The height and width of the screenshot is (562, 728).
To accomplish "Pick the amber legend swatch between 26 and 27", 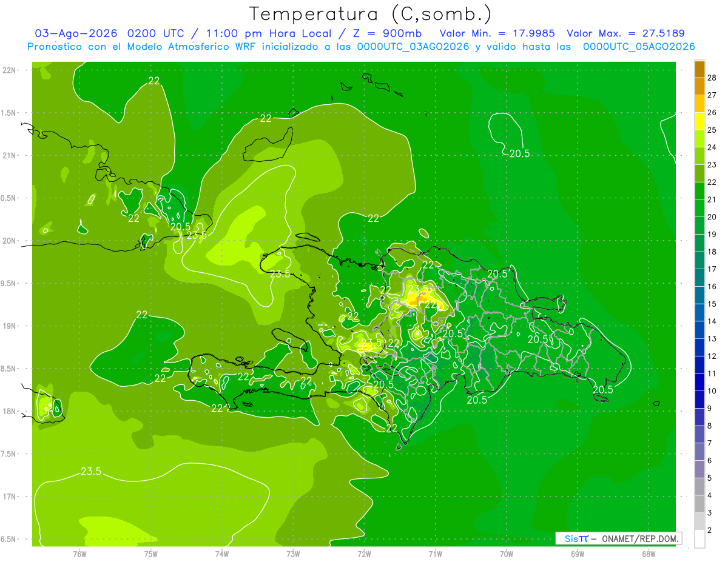I will pyautogui.click(x=699, y=104).
